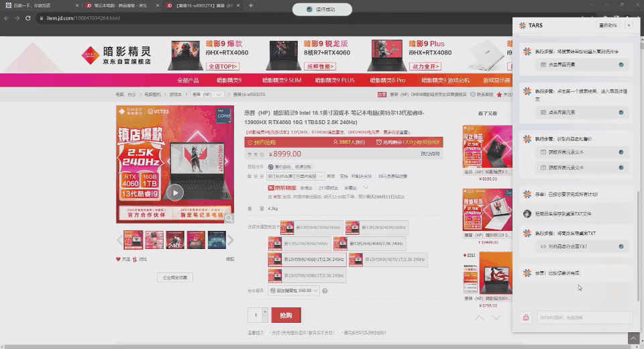Go back with the browser back arrow

pos(6,18)
